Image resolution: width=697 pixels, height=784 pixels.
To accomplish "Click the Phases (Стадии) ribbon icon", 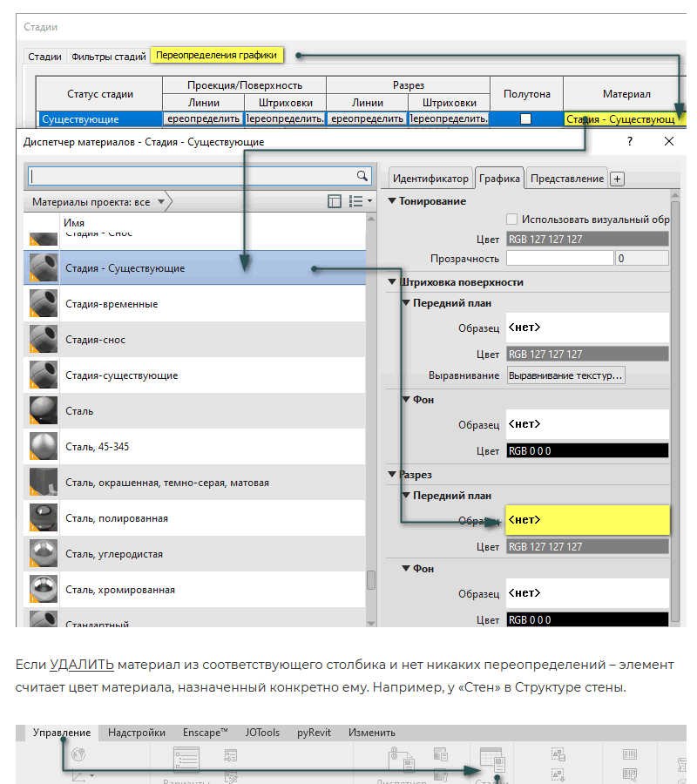I will (492, 760).
